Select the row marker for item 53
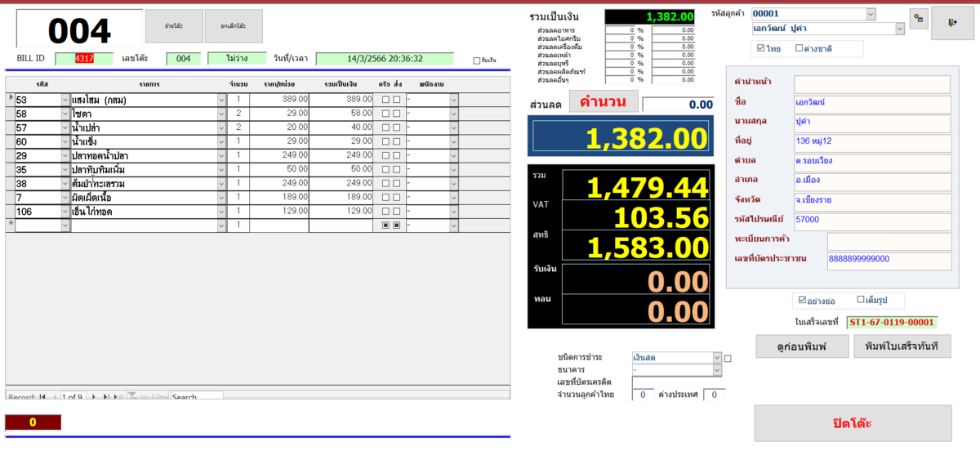The height and width of the screenshot is (451, 980). [10, 99]
